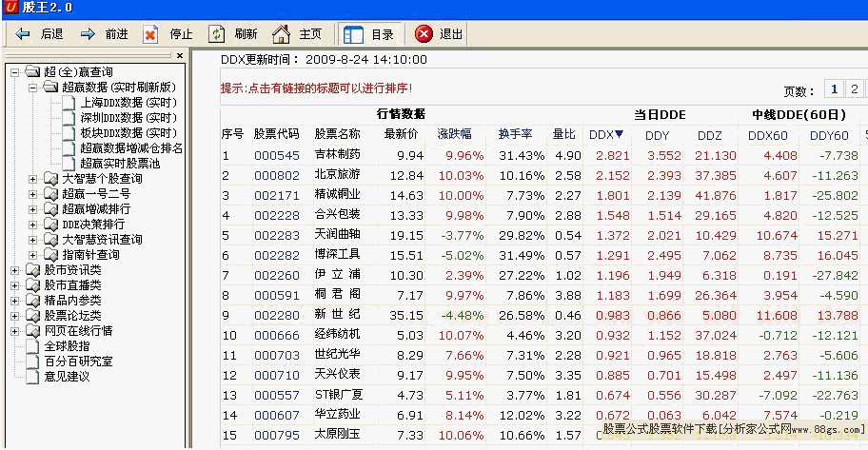
Task: Click the forward arrow icon 前进
Action: click(x=88, y=34)
